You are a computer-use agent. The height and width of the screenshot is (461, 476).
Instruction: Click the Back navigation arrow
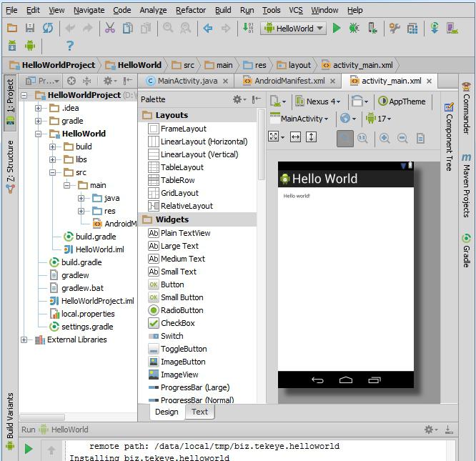pos(208,28)
